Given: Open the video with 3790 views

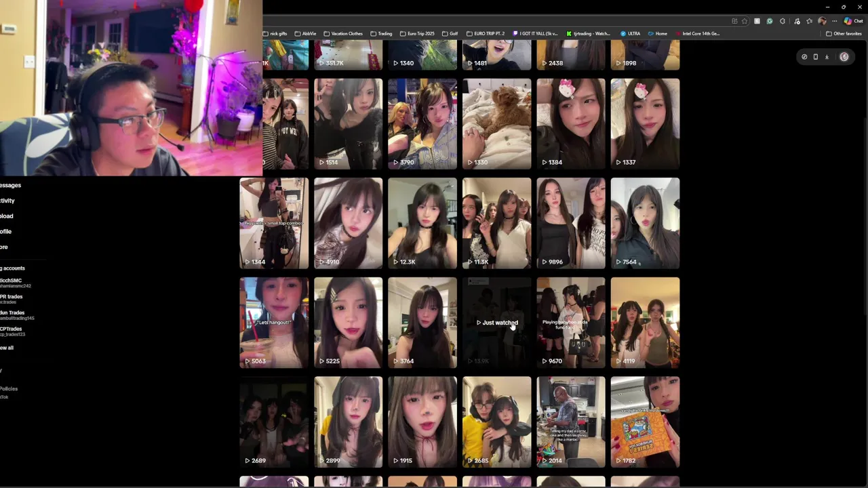Looking at the screenshot, I should (x=422, y=123).
